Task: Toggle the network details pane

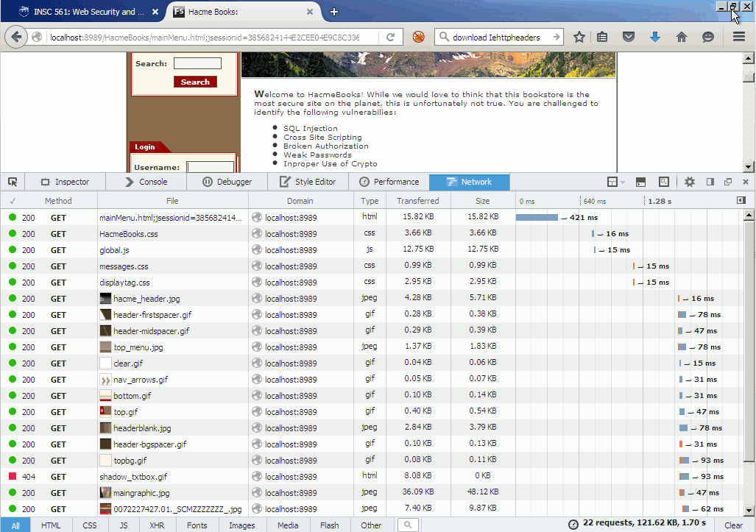Action: click(x=741, y=200)
